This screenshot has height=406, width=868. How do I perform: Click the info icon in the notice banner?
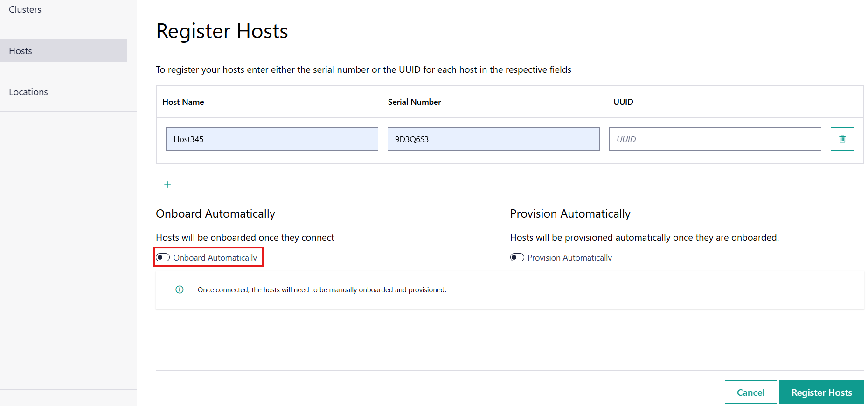(x=180, y=289)
